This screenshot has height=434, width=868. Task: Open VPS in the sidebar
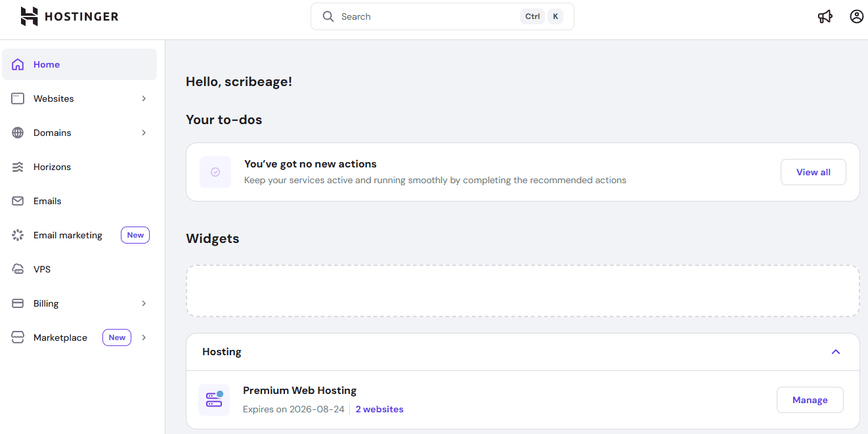79,269
